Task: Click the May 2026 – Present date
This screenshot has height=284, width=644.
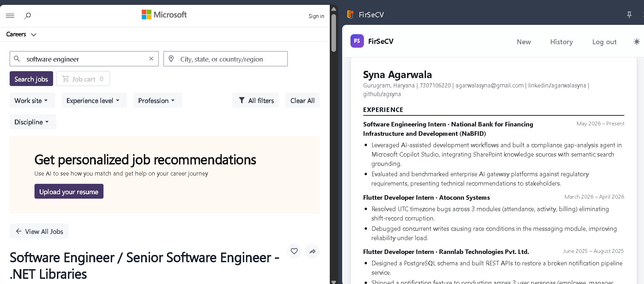Action: 600,124
